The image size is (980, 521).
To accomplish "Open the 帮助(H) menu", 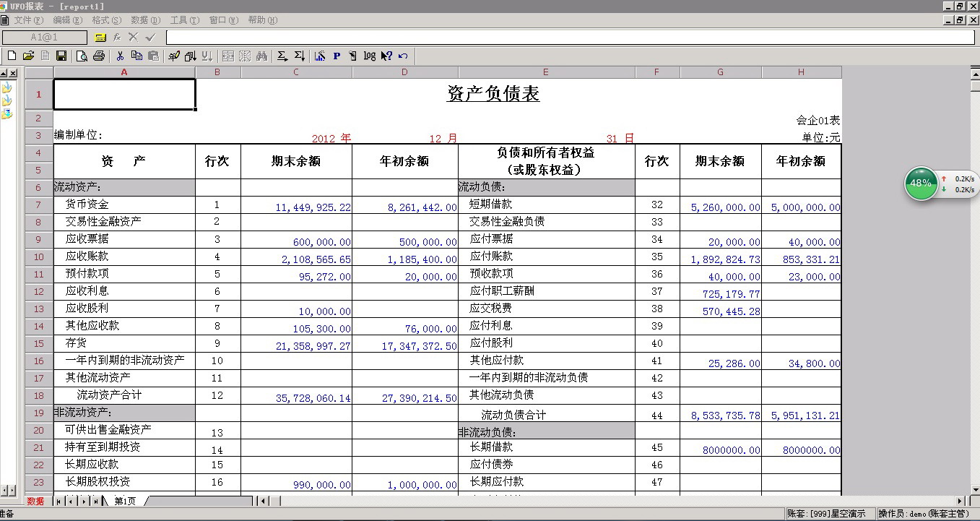I will tap(263, 20).
